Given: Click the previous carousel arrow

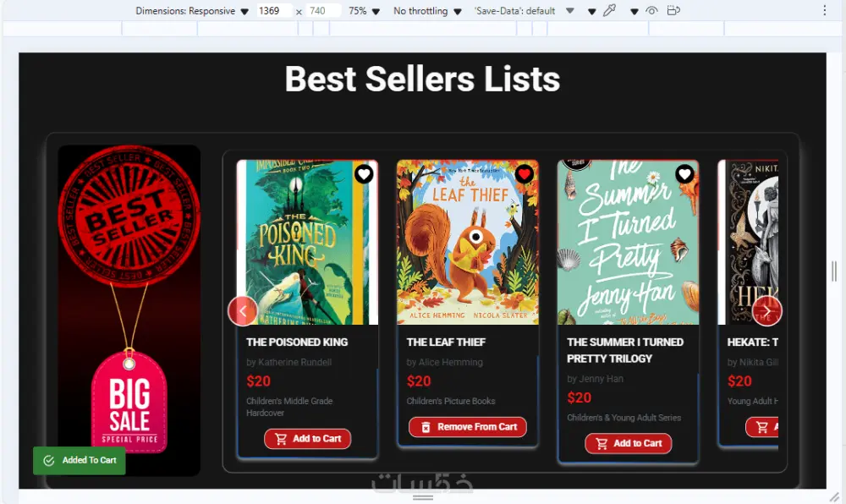Looking at the screenshot, I should (x=243, y=311).
